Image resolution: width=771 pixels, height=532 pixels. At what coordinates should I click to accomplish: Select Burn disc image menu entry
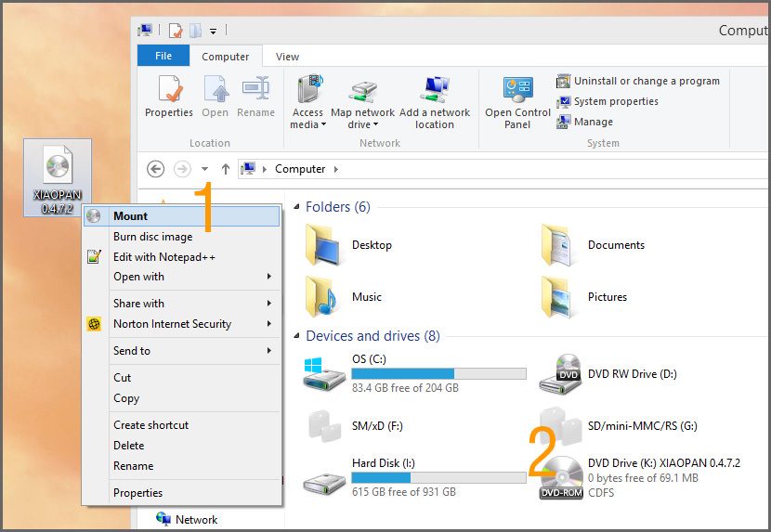point(152,237)
